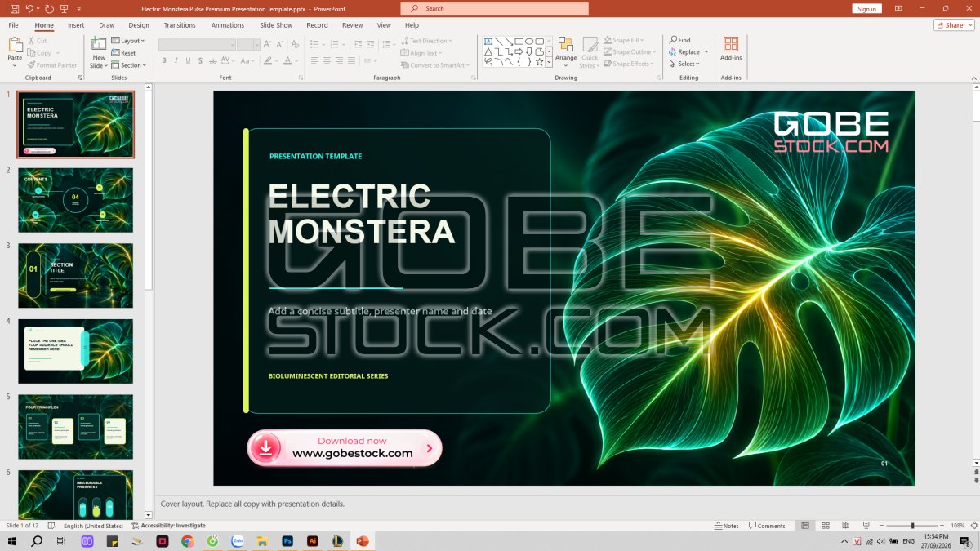The height and width of the screenshot is (551, 980).
Task: Start presentation from beginning icon in title bar
Action: pyautogui.click(x=65, y=8)
